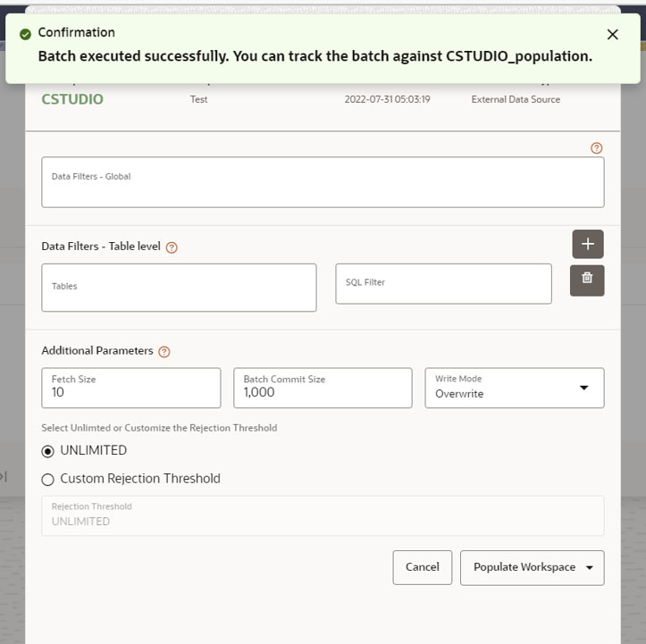
Task: Select the UNLIMITED radio option
Action: pos(47,451)
